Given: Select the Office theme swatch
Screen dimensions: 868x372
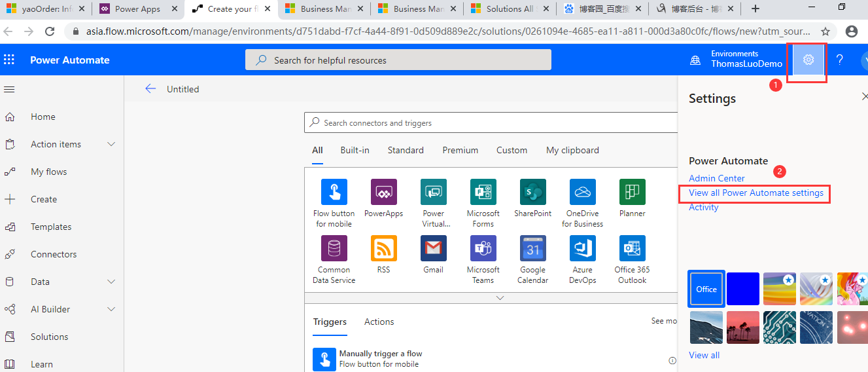Looking at the screenshot, I should pos(706,289).
